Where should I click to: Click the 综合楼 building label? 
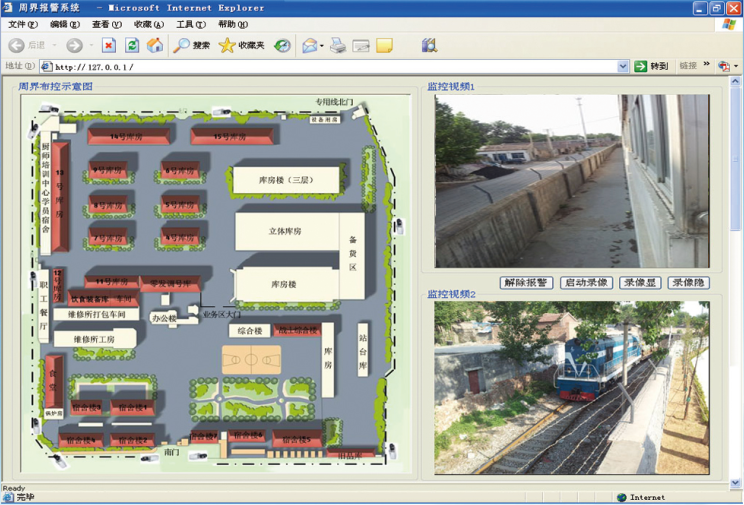(249, 331)
